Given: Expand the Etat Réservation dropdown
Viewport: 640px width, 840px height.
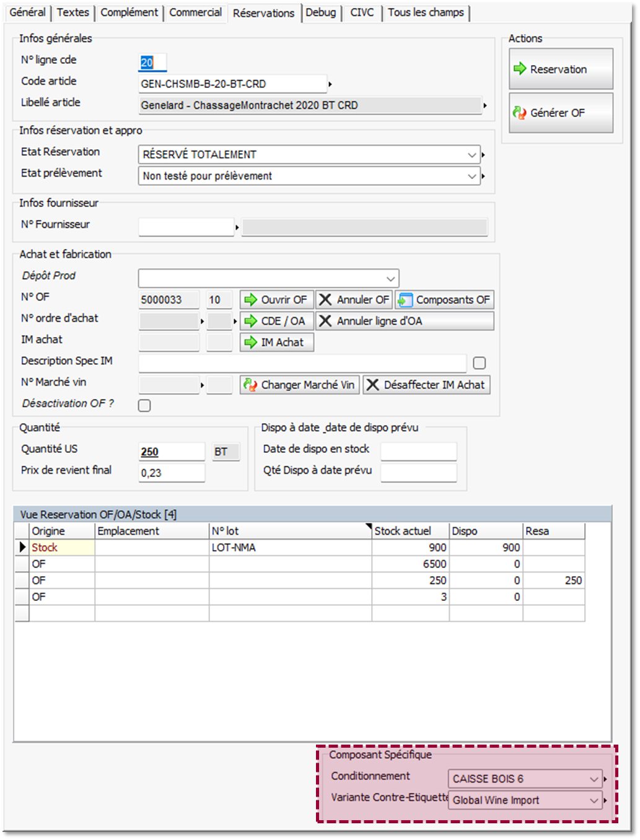Looking at the screenshot, I should pos(472,155).
